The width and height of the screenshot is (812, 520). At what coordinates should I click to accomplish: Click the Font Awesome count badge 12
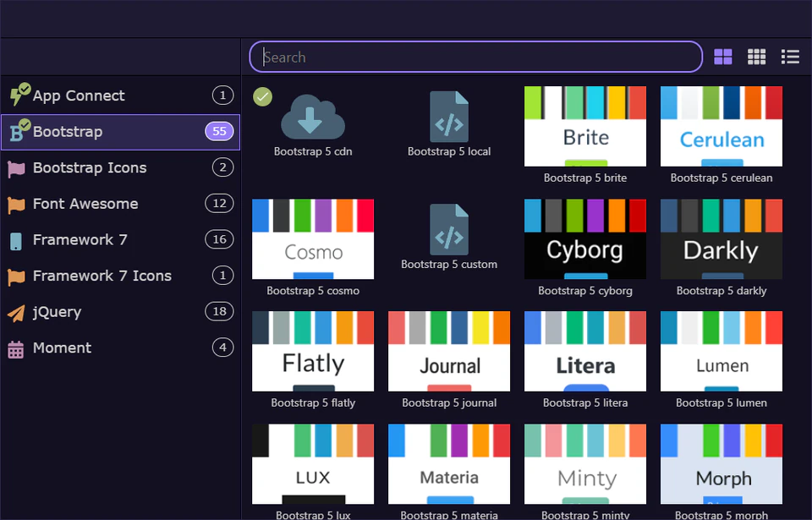tap(220, 204)
